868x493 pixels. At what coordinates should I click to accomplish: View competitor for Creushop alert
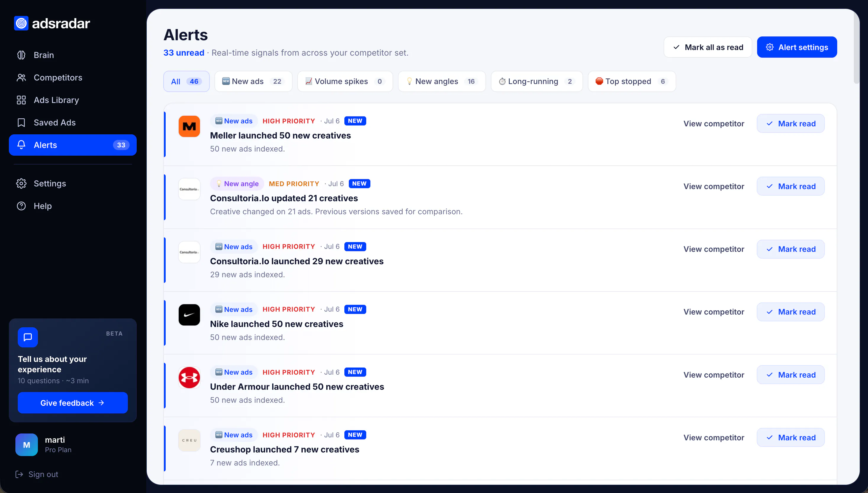(714, 437)
